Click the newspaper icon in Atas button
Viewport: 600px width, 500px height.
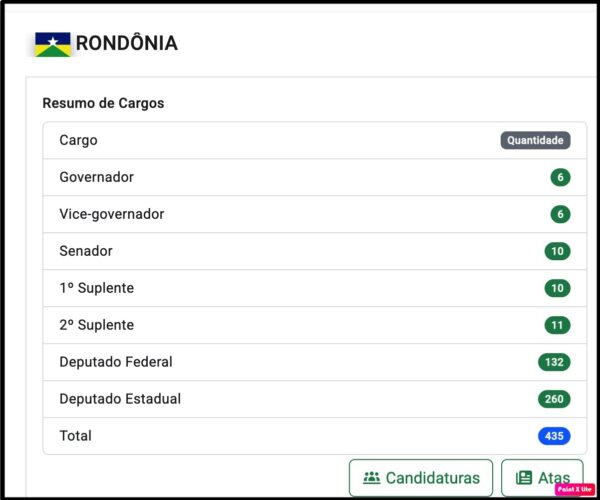click(524, 478)
